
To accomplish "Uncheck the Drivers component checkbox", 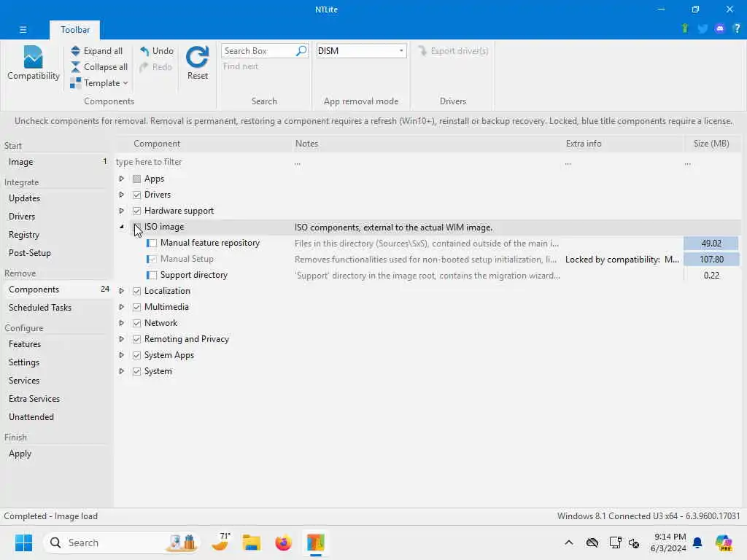I will tap(136, 195).
